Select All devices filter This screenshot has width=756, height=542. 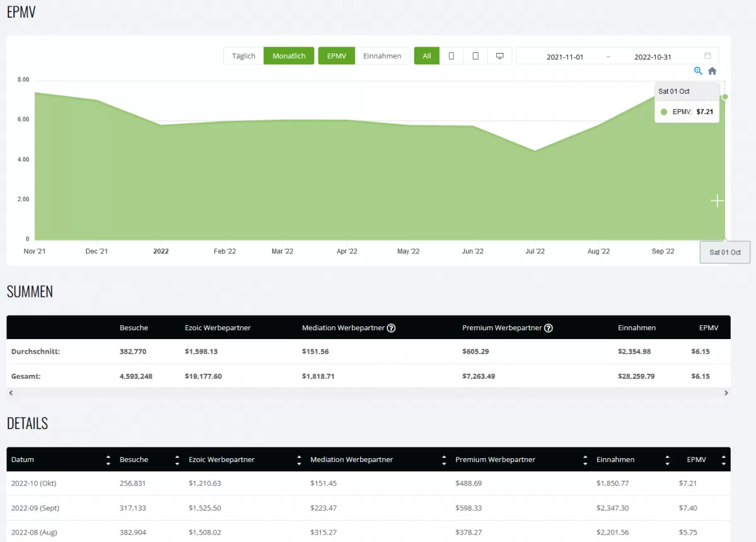coord(427,56)
